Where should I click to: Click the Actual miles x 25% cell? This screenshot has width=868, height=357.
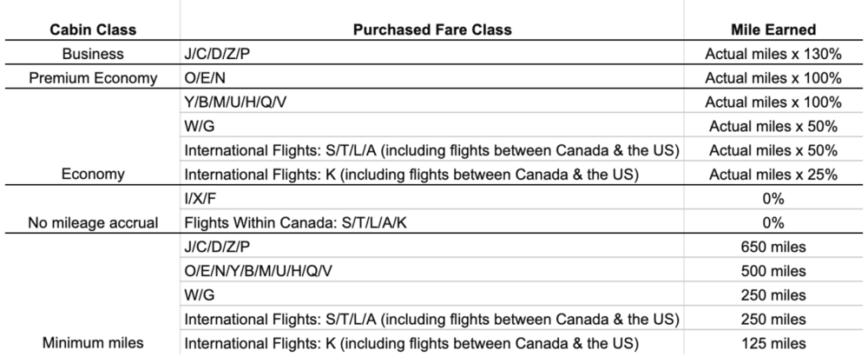coord(773,174)
